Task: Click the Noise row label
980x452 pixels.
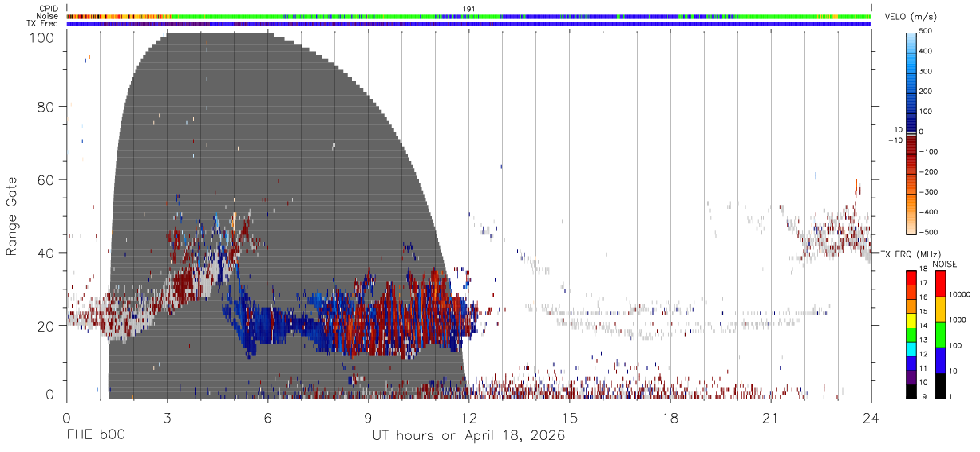Action: click(49, 16)
